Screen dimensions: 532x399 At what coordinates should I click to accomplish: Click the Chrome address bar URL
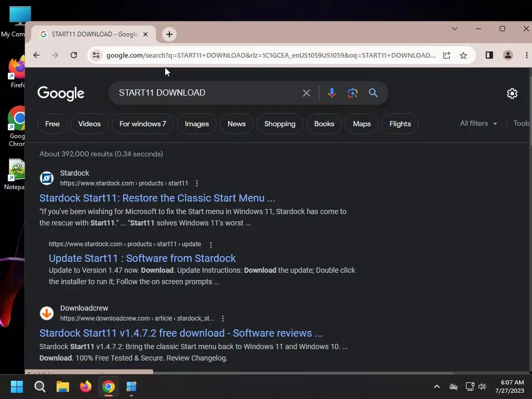(271, 55)
